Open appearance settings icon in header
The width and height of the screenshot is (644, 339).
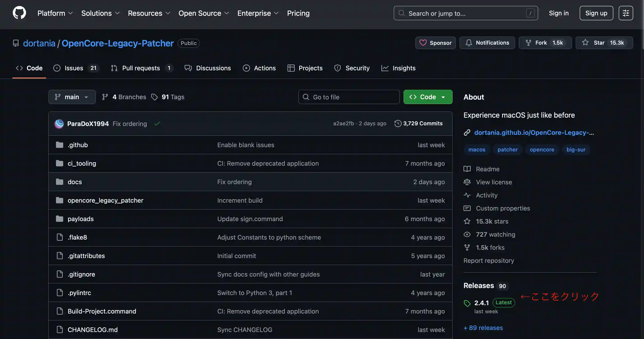[x=626, y=13]
